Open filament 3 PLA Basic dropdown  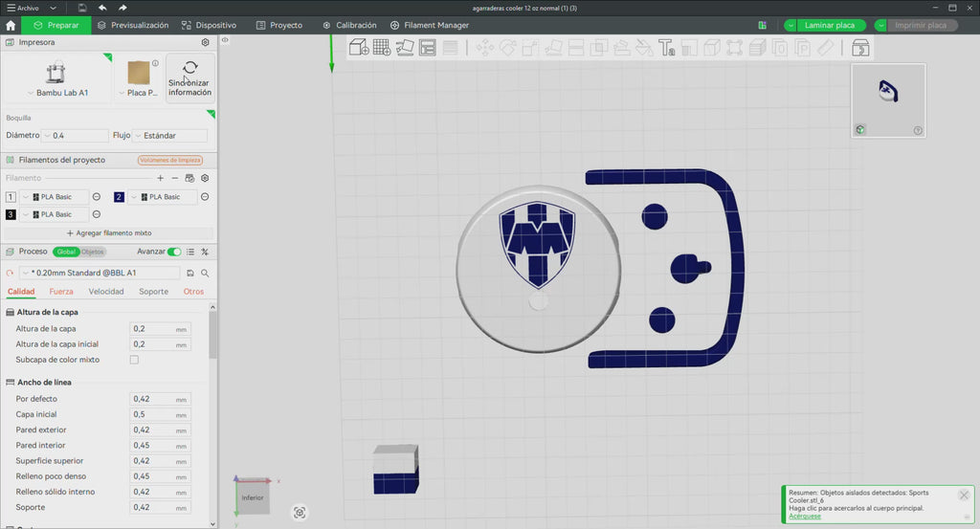point(55,214)
